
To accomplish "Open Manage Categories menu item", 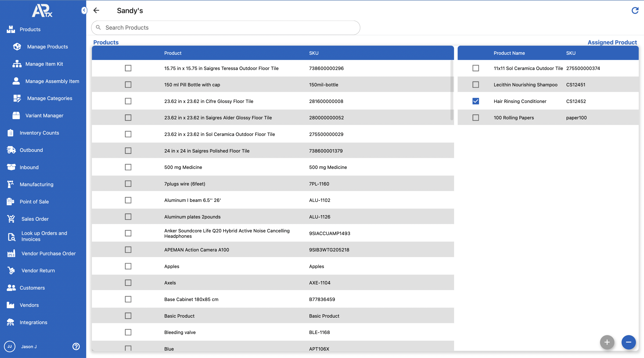I will click(50, 98).
